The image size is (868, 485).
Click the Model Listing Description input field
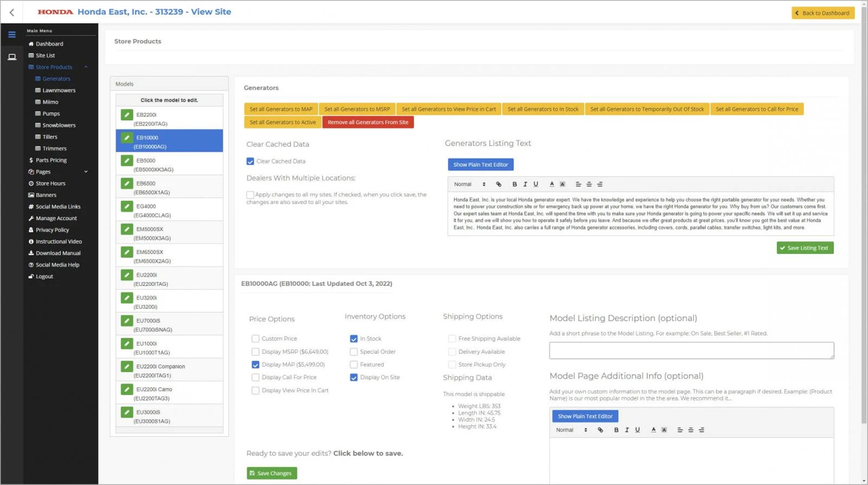tap(691, 350)
